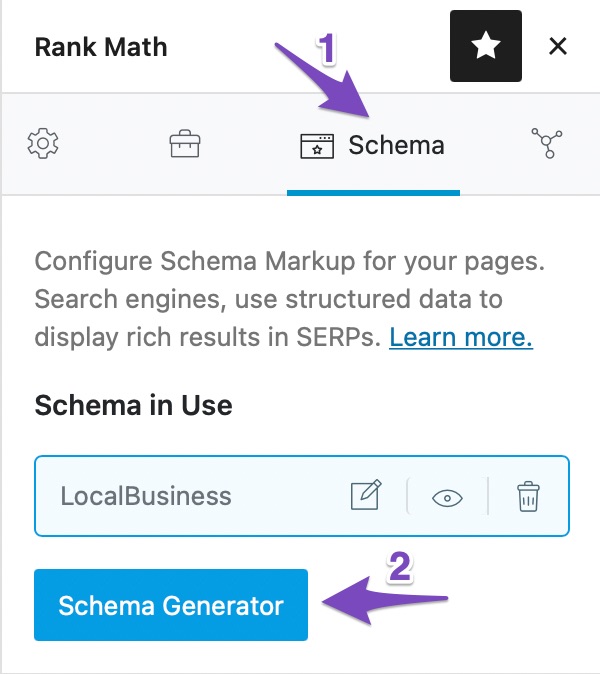Click the purple number 1 annotation
This screenshot has height=674, width=600.
[326, 46]
